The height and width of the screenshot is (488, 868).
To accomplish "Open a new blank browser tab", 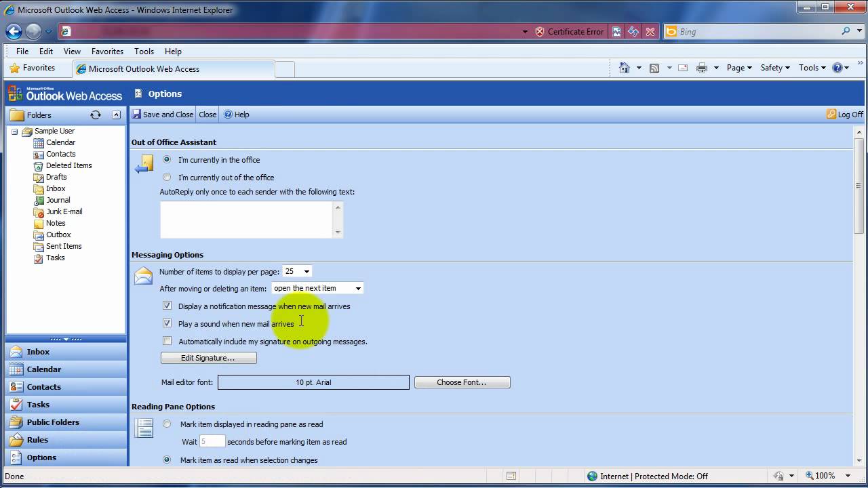I will pyautogui.click(x=285, y=69).
